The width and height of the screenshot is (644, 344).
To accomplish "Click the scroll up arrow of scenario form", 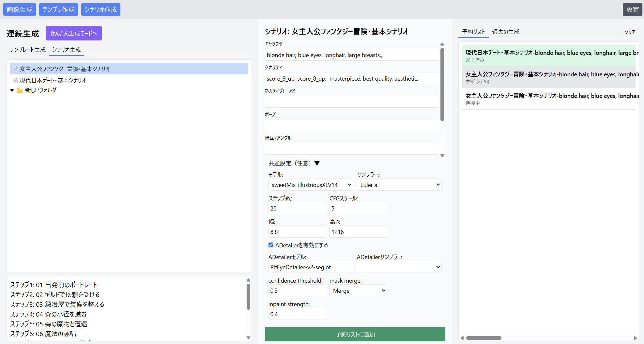I will coord(442,44).
